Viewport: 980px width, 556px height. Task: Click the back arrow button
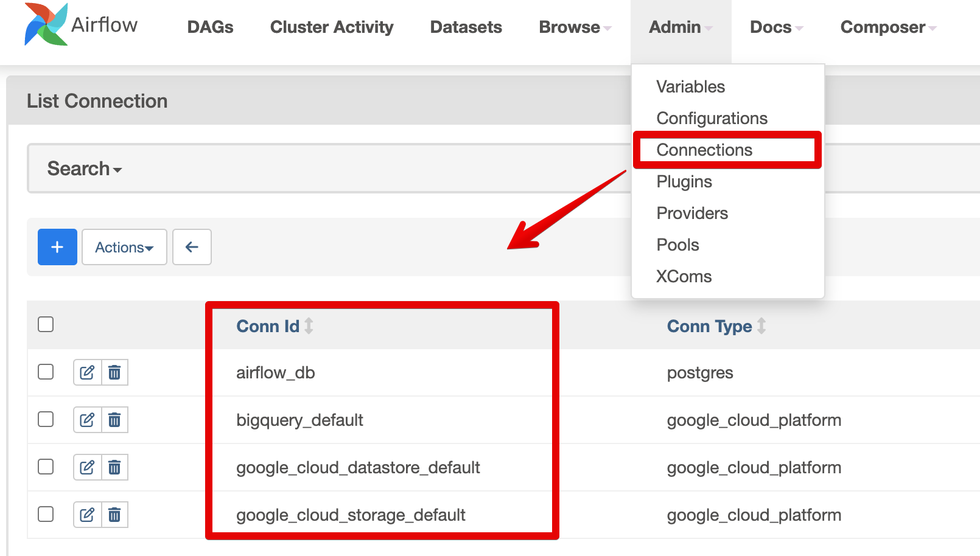click(192, 247)
